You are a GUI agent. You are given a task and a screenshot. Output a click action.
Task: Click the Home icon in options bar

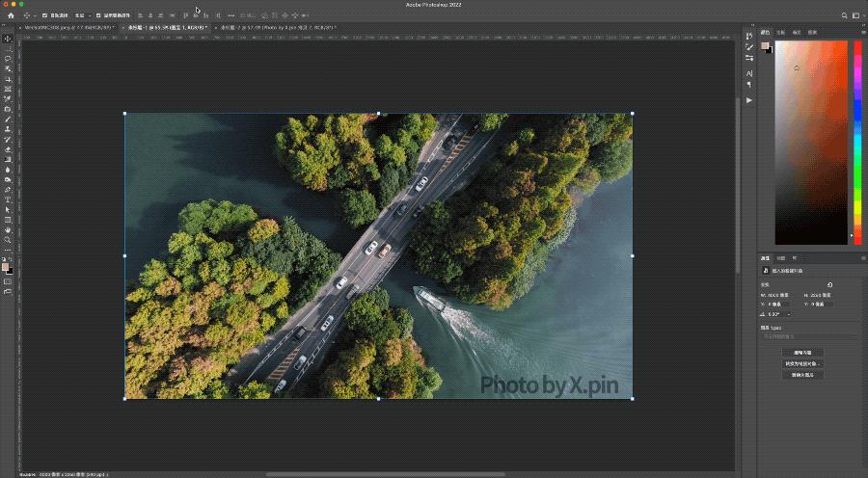click(11, 15)
